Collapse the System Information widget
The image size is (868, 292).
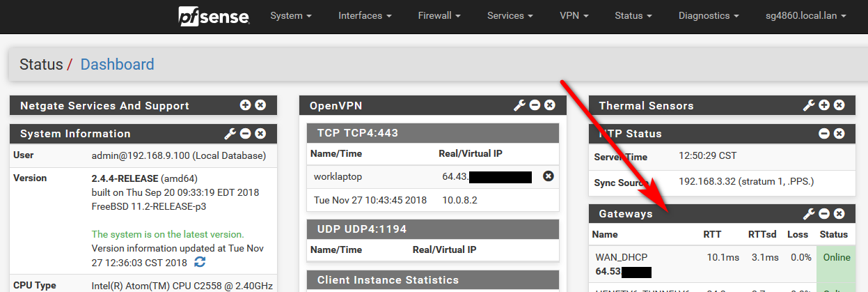(x=245, y=133)
